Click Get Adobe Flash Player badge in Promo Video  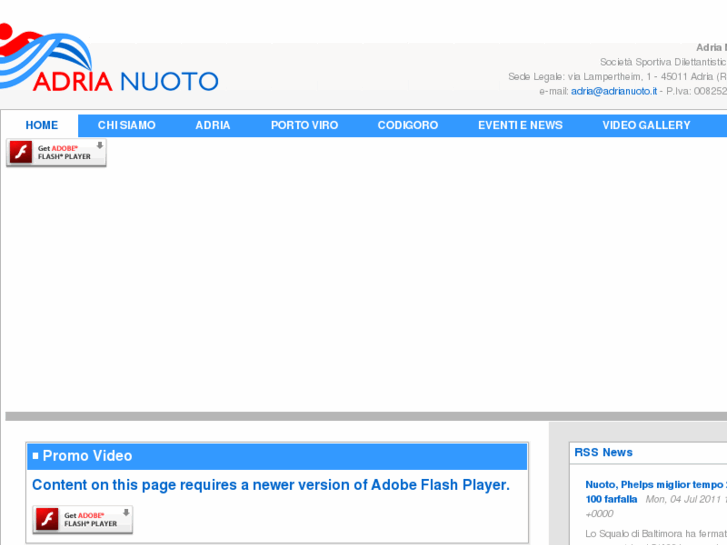point(83,519)
